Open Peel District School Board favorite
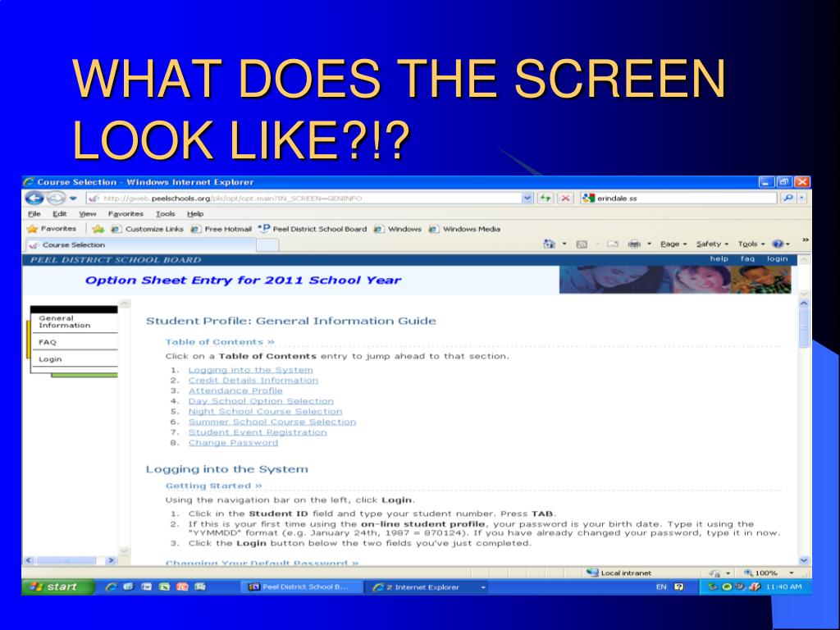This screenshot has width=840, height=630. click(313, 229)
